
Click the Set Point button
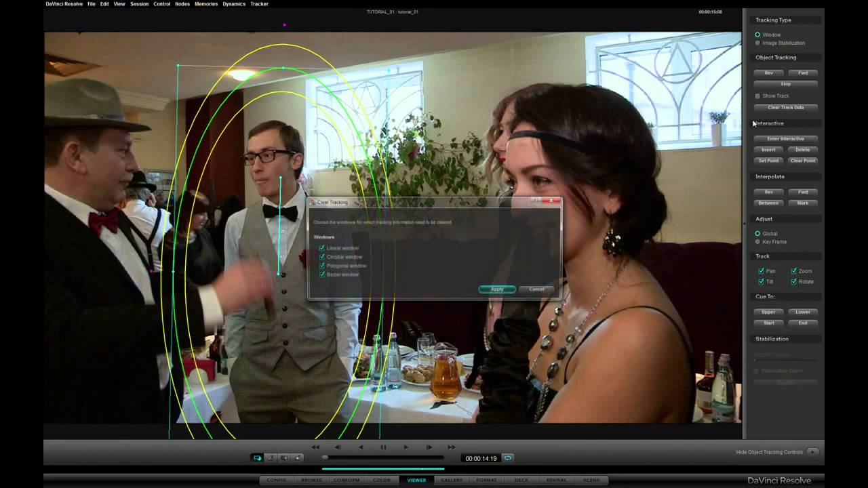769,161
